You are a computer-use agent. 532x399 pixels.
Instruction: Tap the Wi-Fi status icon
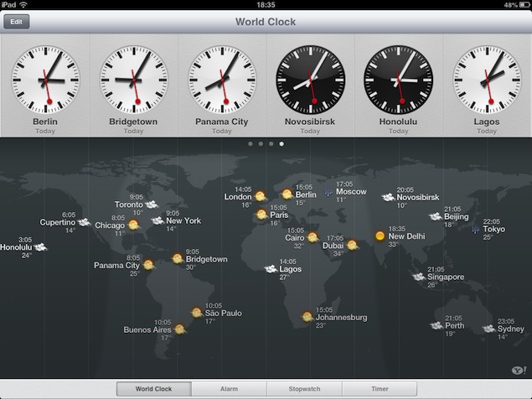pos(23,5)
